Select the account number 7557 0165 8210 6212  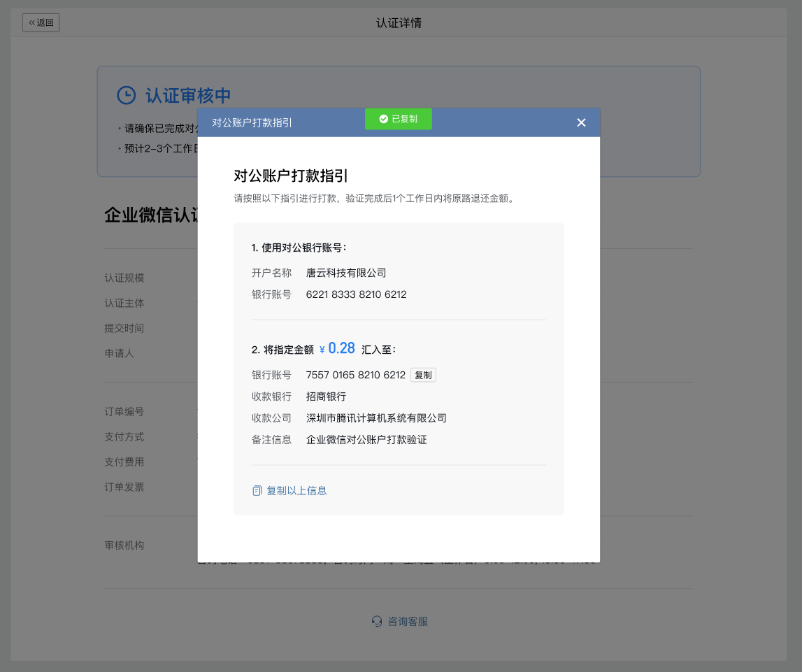point(355,375)
